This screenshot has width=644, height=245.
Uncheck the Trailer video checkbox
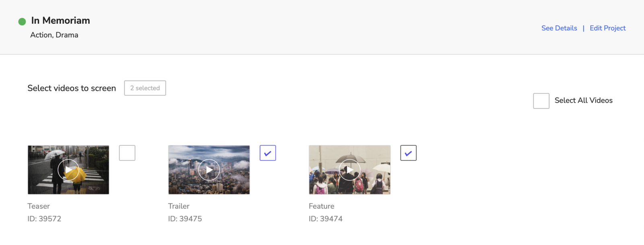tap(268, 153)
